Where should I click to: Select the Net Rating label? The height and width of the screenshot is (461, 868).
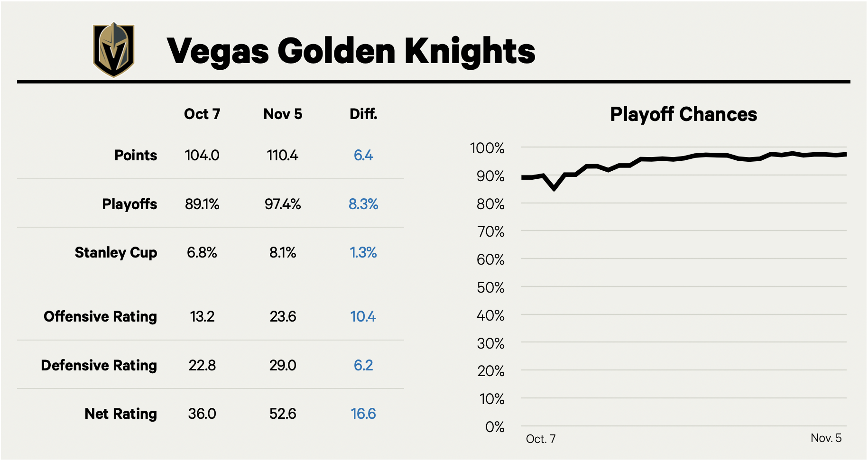(120, 414)
